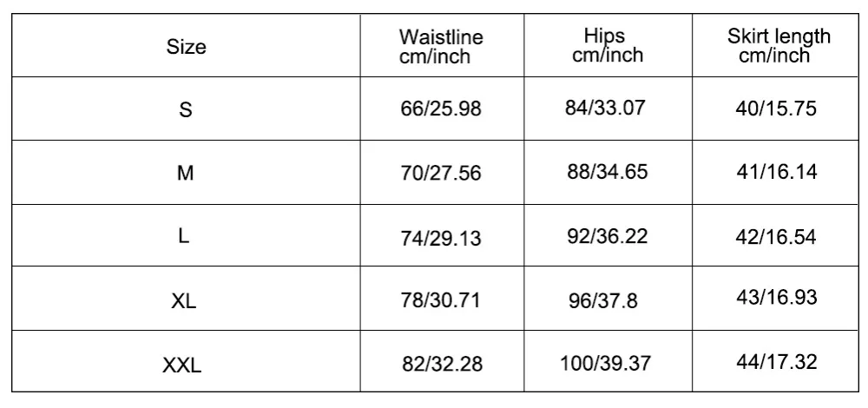Click skirt length value 40/15.75
Viewport: 868px width, 408px height.
tap(777, 109)
